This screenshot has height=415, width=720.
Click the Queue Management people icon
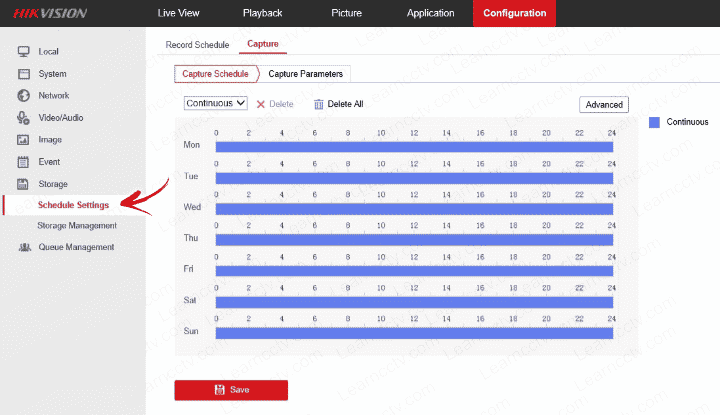23,247
